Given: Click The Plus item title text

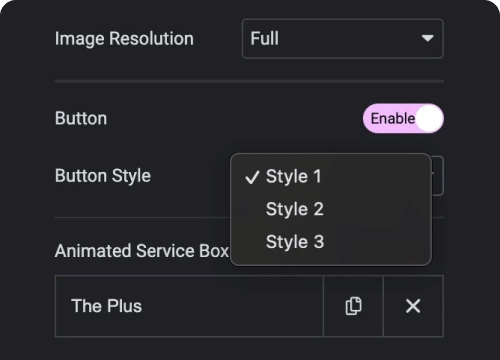Looking at the screenshot, I should pos(106,306).
